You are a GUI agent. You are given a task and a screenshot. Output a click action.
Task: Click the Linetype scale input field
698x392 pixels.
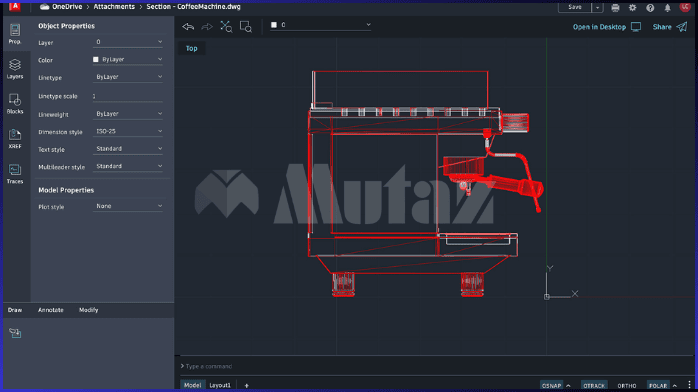pyautogui.click(x=128, y=96)
